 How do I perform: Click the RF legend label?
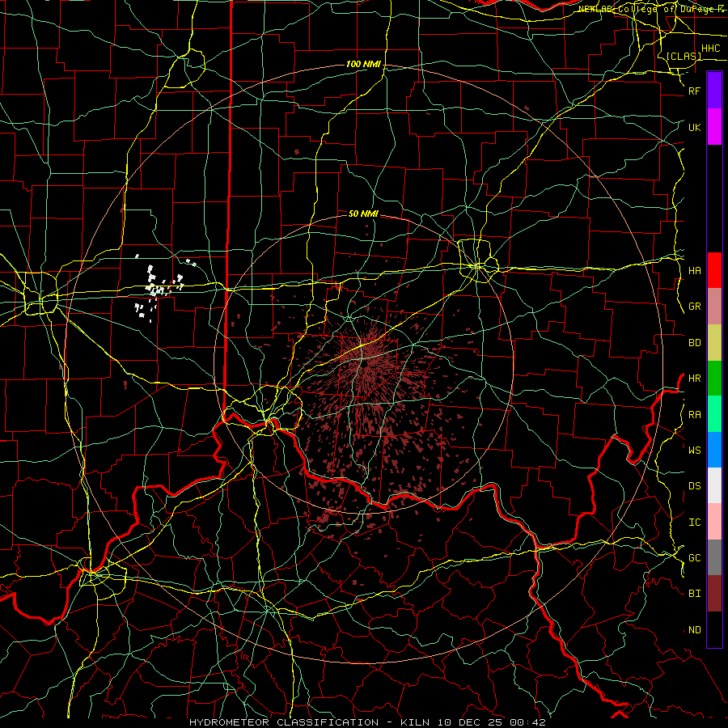pos(694,91)
